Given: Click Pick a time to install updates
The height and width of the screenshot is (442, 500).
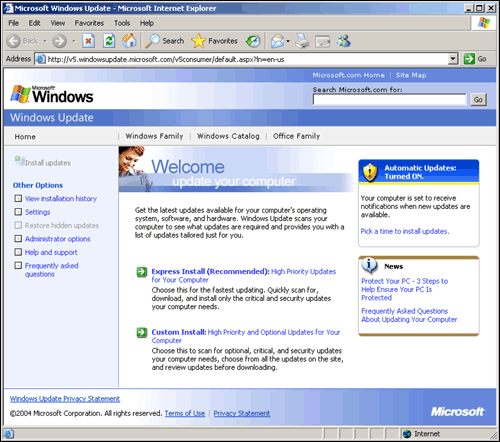Looking at the screenshot, I should [405, 231].
